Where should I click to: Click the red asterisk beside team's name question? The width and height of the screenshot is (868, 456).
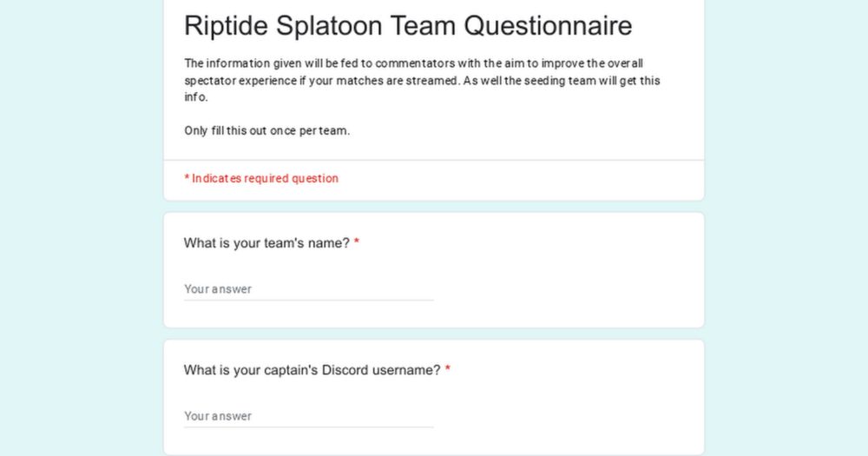click(357, 241)
